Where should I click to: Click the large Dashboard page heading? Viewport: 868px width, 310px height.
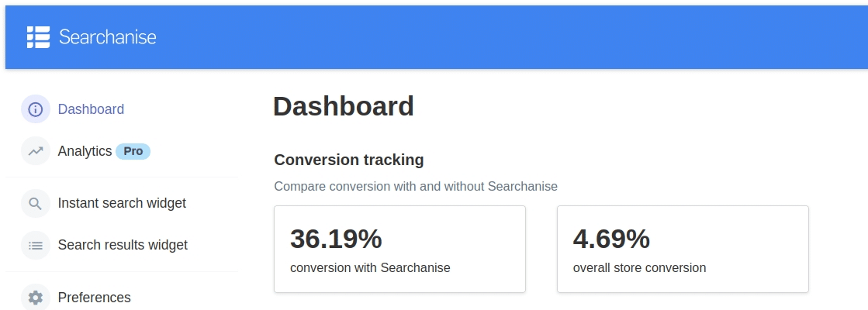tap(343, 106)
